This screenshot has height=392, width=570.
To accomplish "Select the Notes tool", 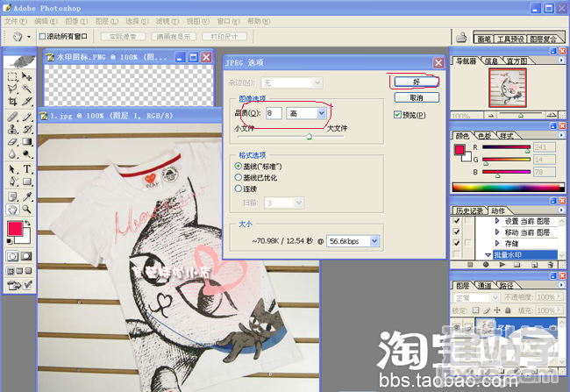I will tap(12, 196).
